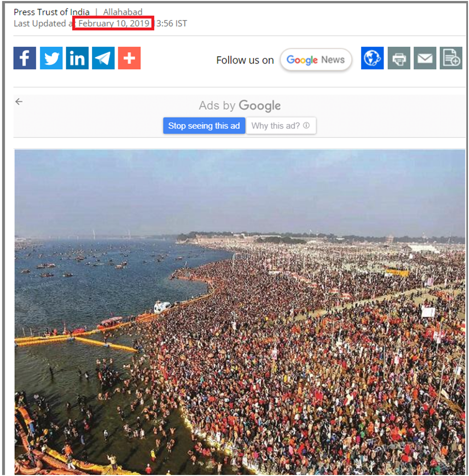Select the Allahabad location label
469x476 pixels.
tap(123, 12)
